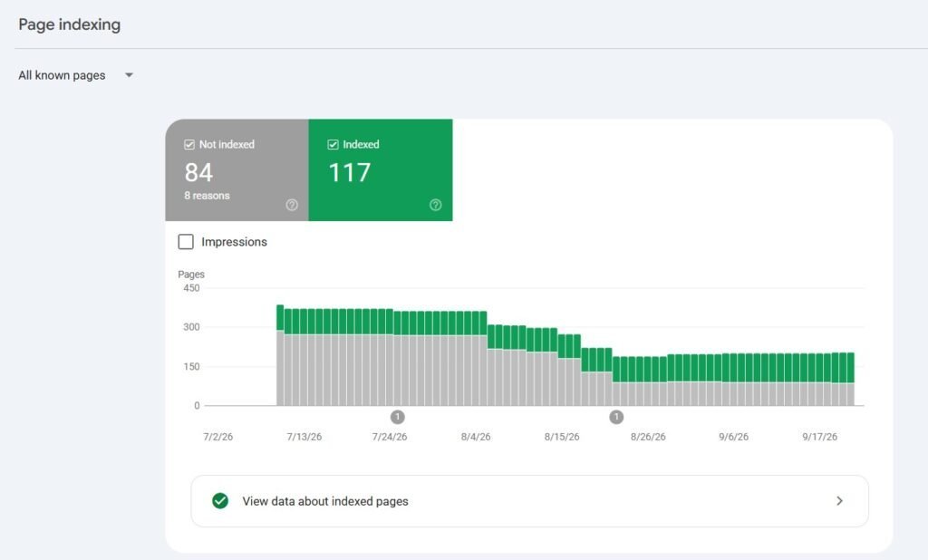Click the green checkmark icon beside View data
This screenshot has width=928, height=560.
click(x=220, y=501)
